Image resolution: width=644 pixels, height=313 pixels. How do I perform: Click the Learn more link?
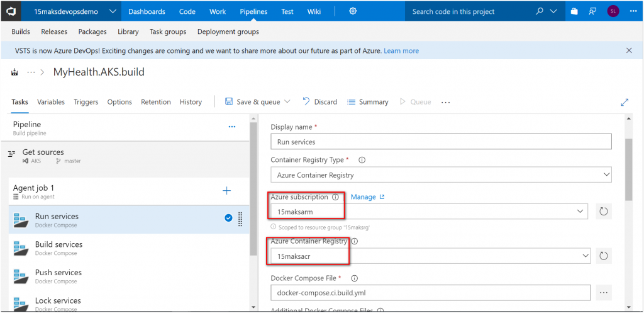[401, 51]
